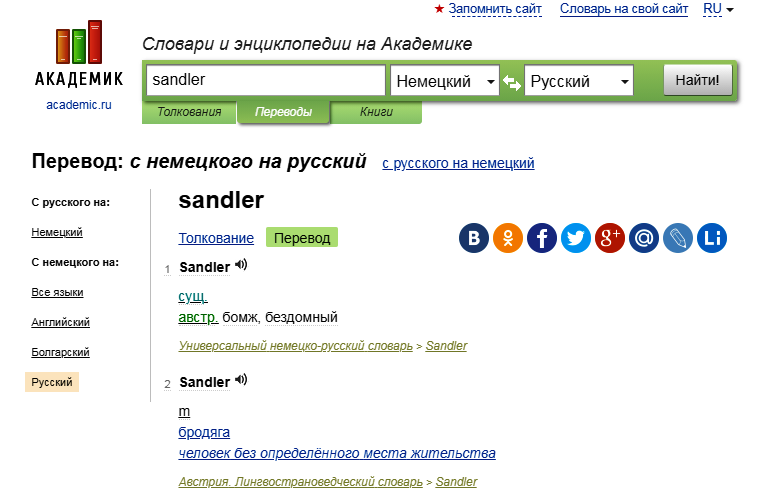
Task: Switch to Толкования tab
Action: click(x=189, y=112)
